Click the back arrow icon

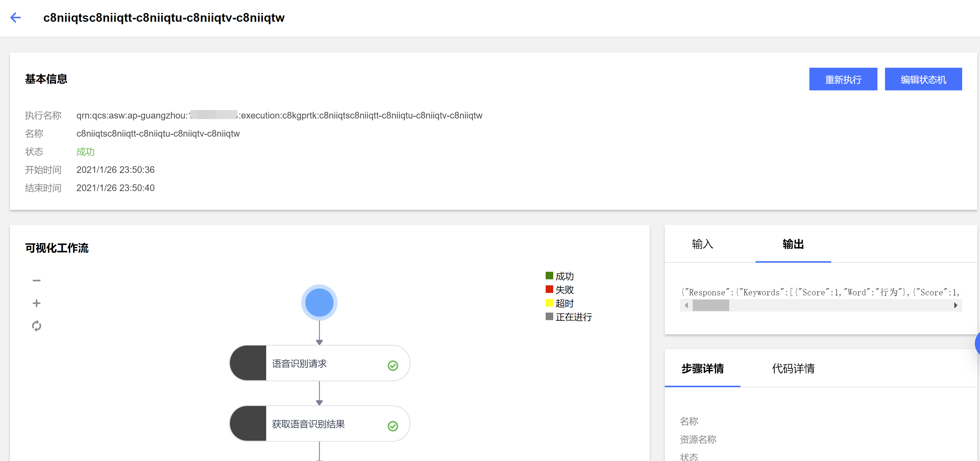point(16,18)
